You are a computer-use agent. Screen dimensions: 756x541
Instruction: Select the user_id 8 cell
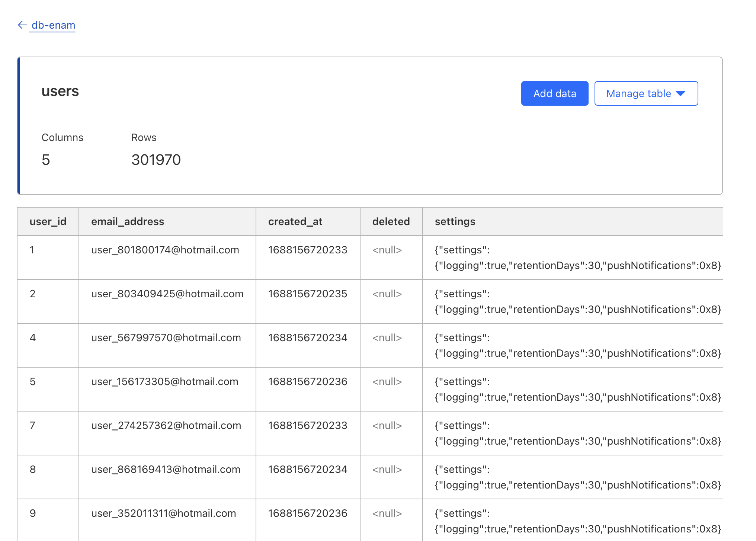click(33, 469)
